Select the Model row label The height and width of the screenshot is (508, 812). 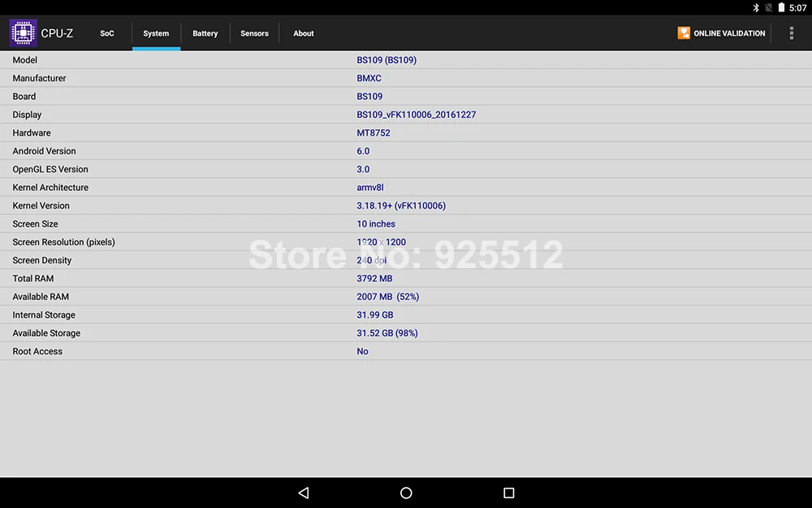tap(25, 60)
